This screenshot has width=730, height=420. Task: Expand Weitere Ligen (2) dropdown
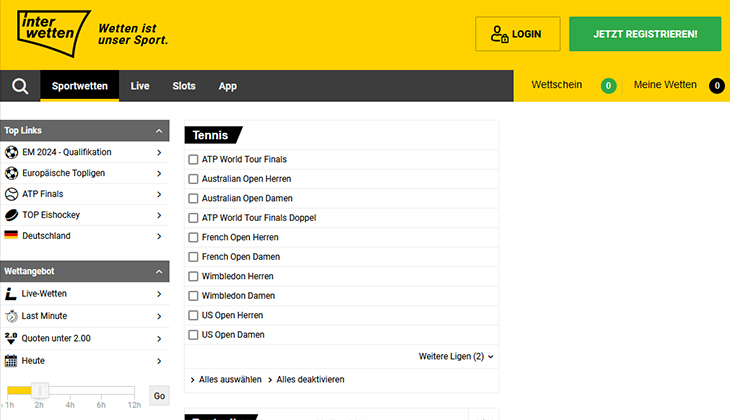(456, 357)
